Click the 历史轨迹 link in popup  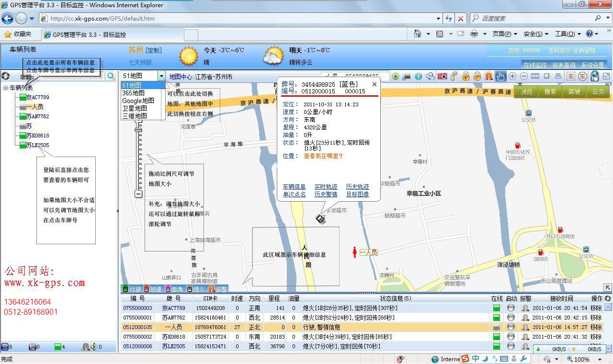tap(357, 187)
